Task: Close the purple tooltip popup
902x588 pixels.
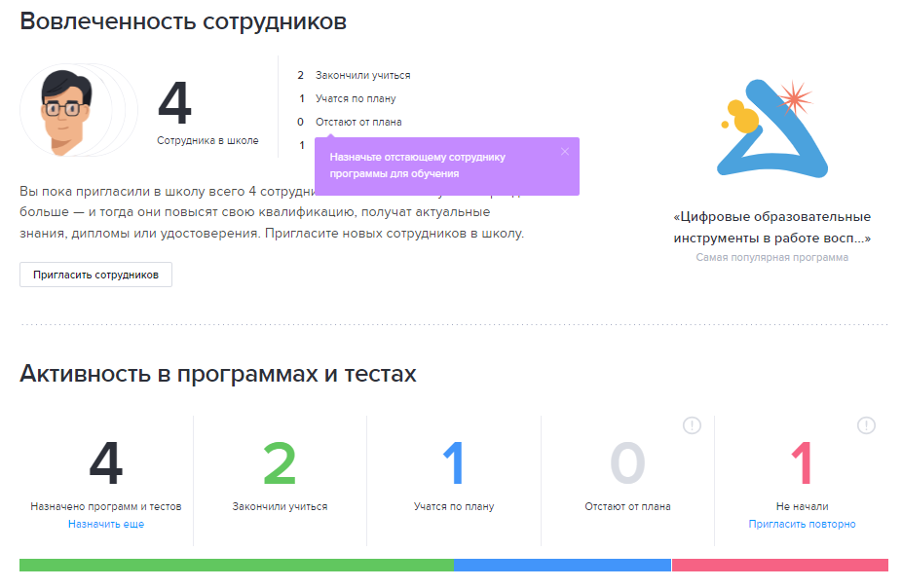Action: [x=565, y=151]
